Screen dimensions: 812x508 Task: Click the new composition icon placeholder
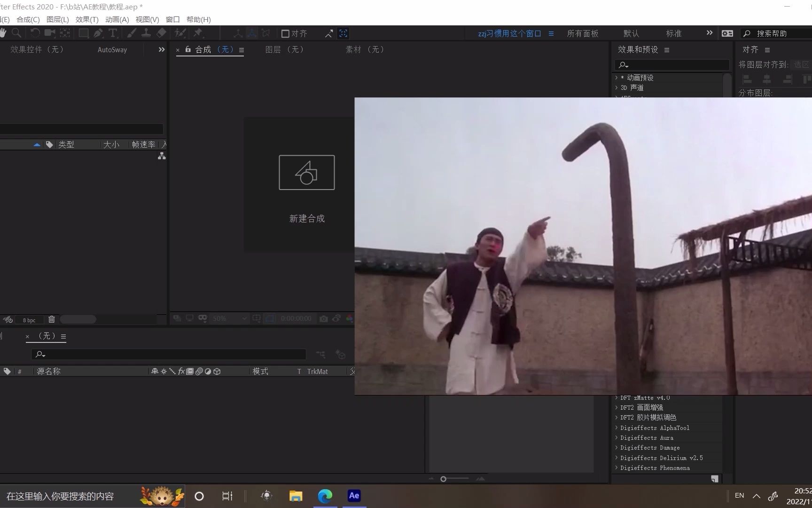click(307, 173)
